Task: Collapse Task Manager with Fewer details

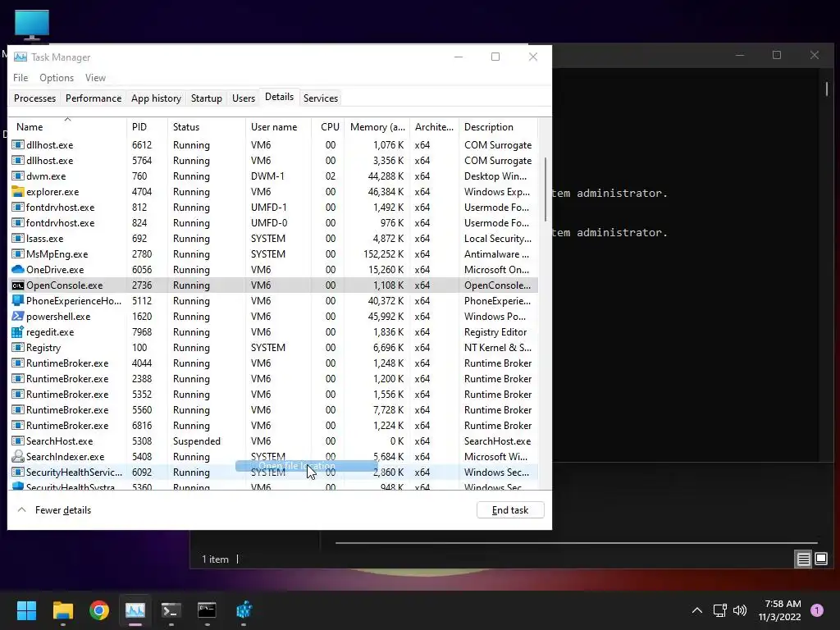Action: coord(54,510)
